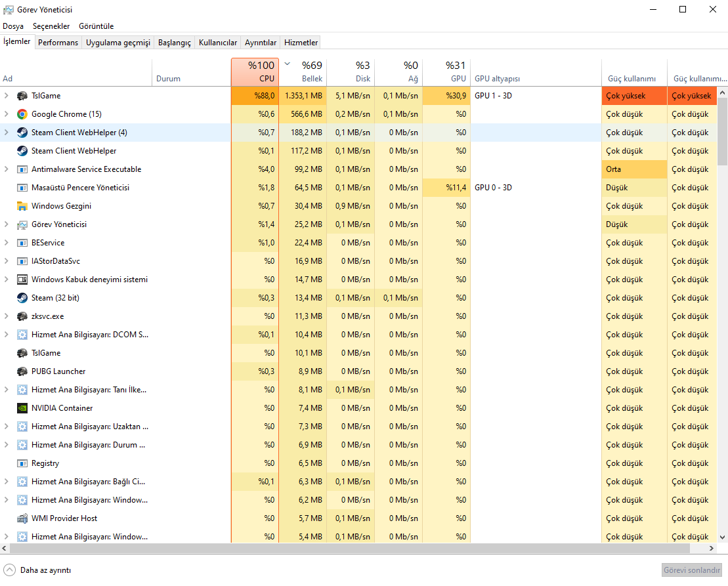Sort processes by the CPU column header
This screenshot has height=586, width=728.
tap(255, 72)
